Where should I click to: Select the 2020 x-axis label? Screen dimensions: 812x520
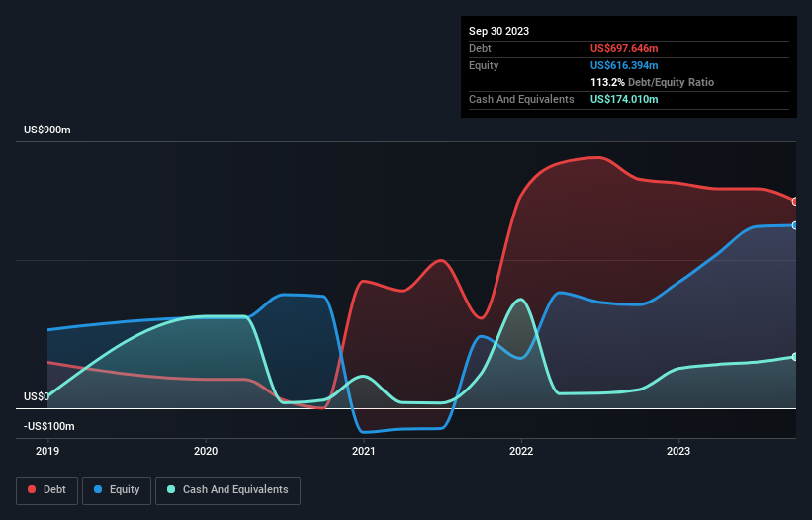point(206,451)
